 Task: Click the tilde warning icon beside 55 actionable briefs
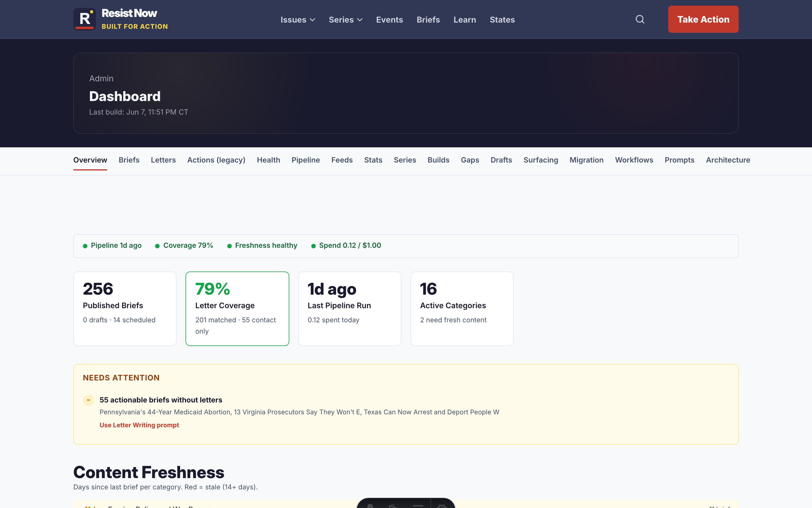point(89,400)
